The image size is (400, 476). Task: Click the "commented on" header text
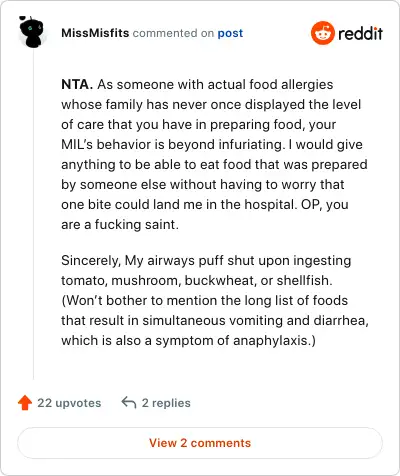point(173,33)
